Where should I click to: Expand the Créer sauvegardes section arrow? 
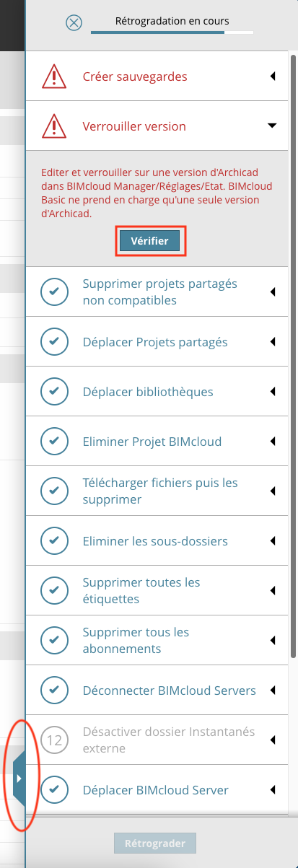pos(273,76)
